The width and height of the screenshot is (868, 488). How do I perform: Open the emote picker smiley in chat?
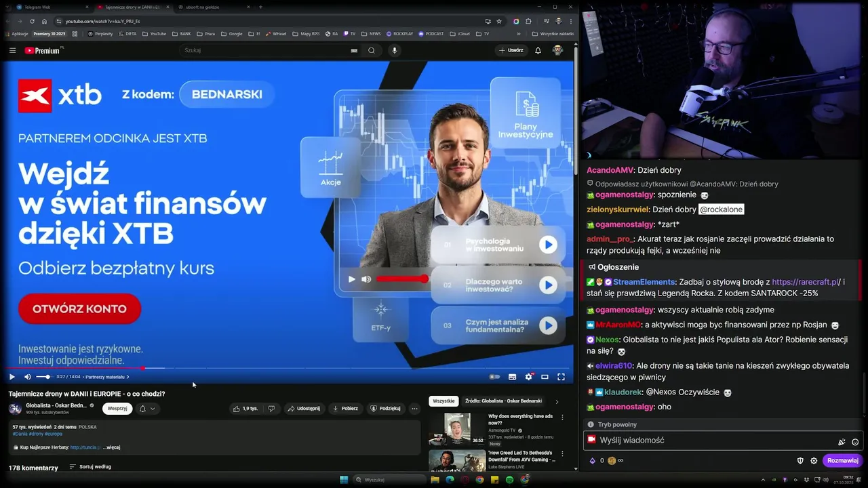855,442
